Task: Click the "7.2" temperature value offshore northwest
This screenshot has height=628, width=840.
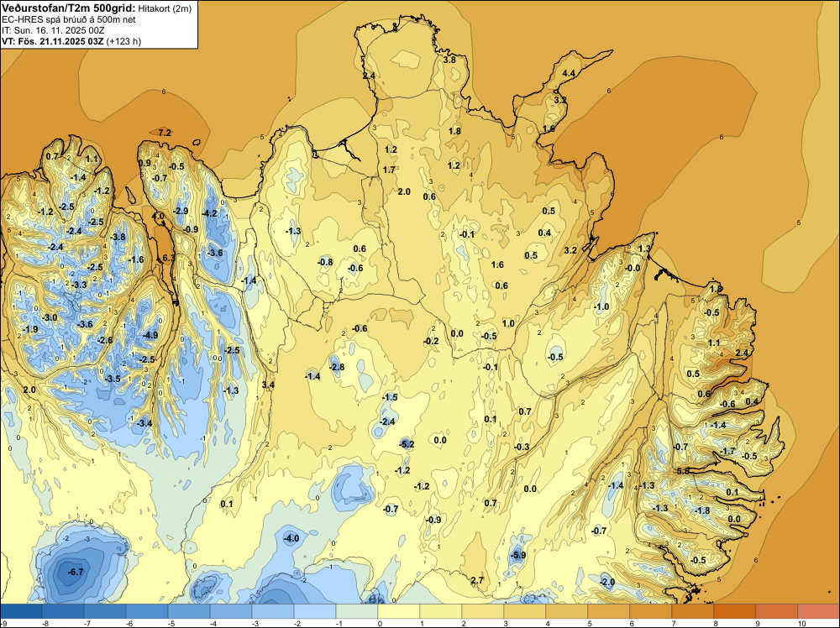Action: pos(165,133)
